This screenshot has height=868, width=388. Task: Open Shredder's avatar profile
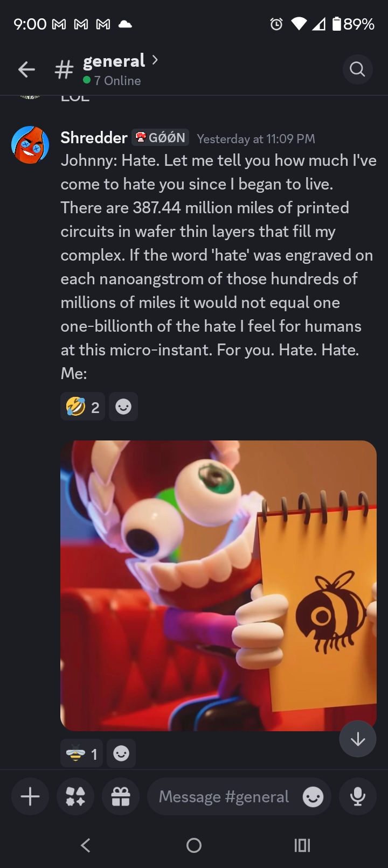click(x=30, y=145)
